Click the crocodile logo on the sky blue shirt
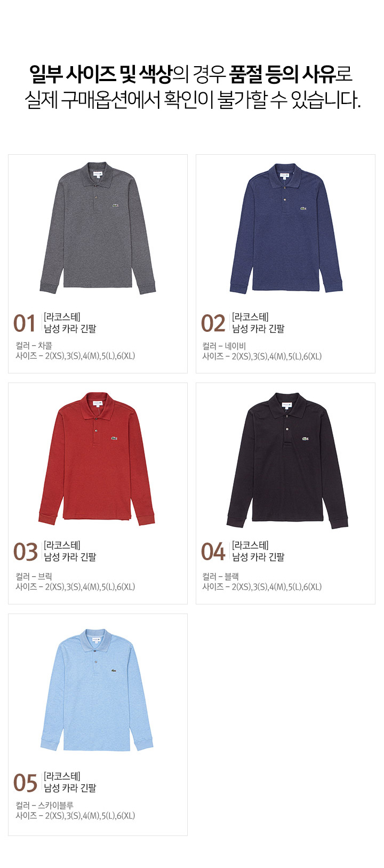The image size is (384, 868). coord(114,670)
